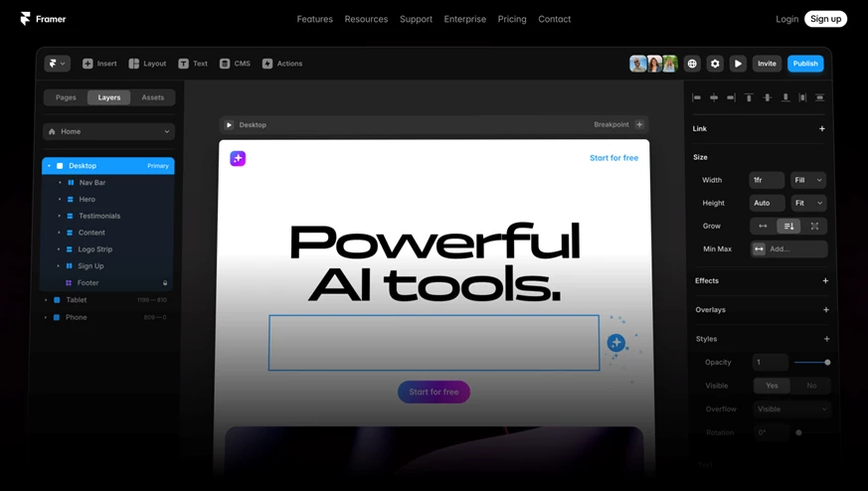This screenshot has width=868, height=491.
Task: Open the gear project settings
Action: tap(715, 64)
